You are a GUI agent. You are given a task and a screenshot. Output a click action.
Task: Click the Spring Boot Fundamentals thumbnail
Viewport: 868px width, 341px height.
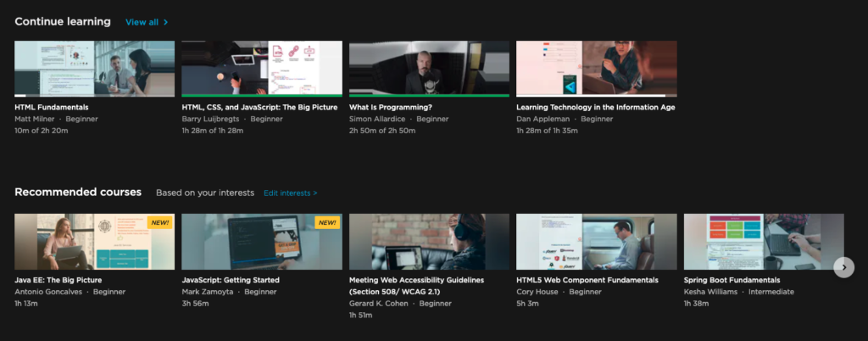tap(763, 241)
